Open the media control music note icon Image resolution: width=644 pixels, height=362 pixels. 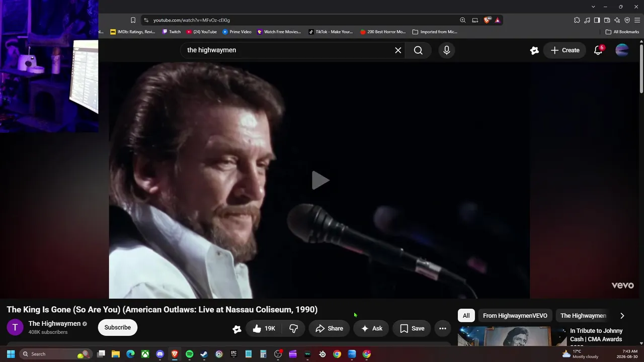[587, 20]
